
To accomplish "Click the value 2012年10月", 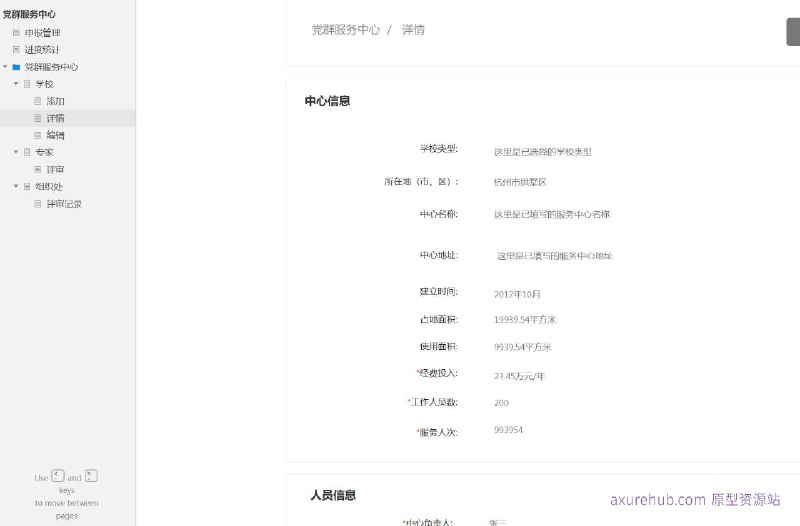I will (517, 294).
